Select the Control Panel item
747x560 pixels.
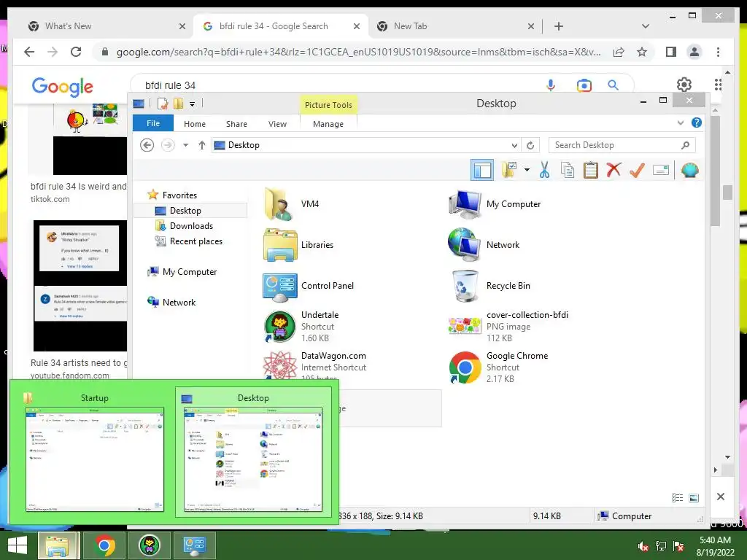pyautogui.click(x=309, y=286)
